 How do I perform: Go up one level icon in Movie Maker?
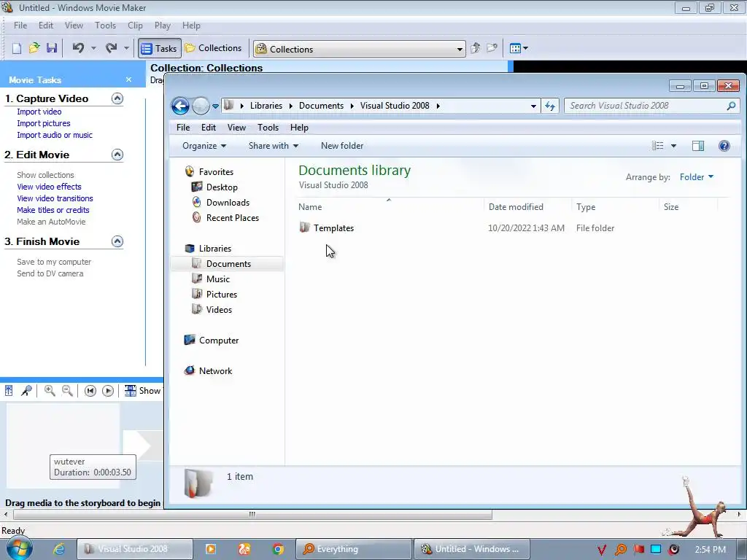tap(475, 48)
